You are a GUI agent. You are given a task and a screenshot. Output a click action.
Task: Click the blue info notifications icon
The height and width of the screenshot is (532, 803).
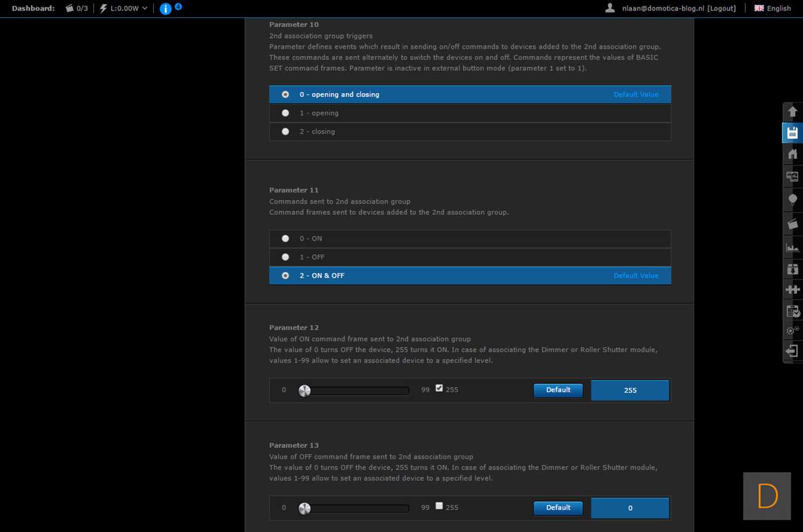[x=166, y=9]
